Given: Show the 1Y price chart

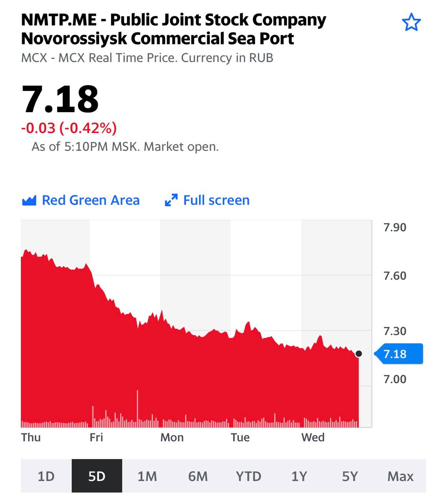Looking at the screenshot, I should (299, 476).
